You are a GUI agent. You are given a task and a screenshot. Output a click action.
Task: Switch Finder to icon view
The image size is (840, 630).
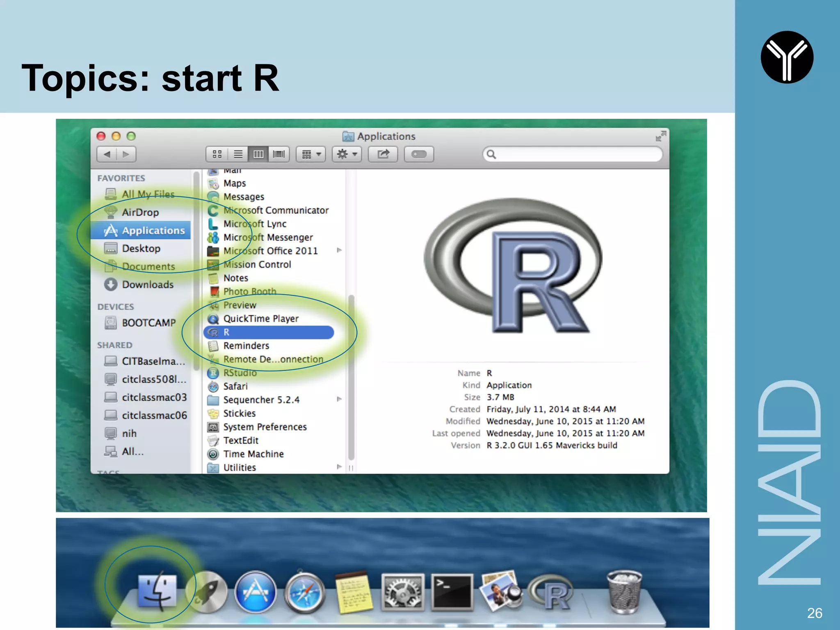pyautogui.click(x=217, y=154)
